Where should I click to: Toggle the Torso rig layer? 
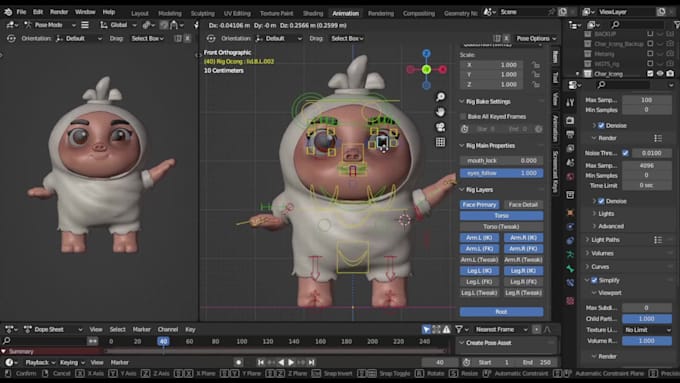[501, 216]
